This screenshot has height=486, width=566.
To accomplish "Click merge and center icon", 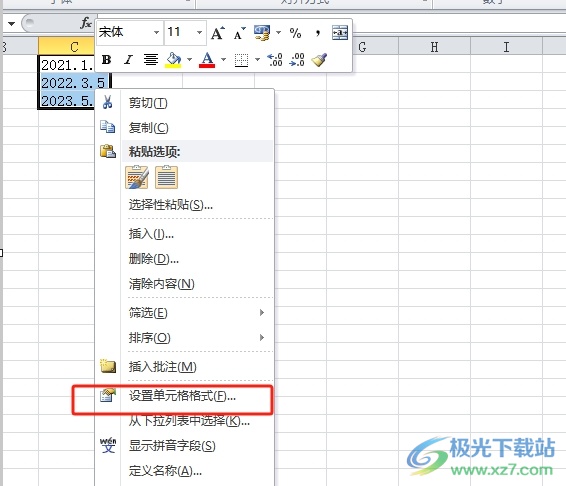I will pyautogui.click(x=340, y=33).
